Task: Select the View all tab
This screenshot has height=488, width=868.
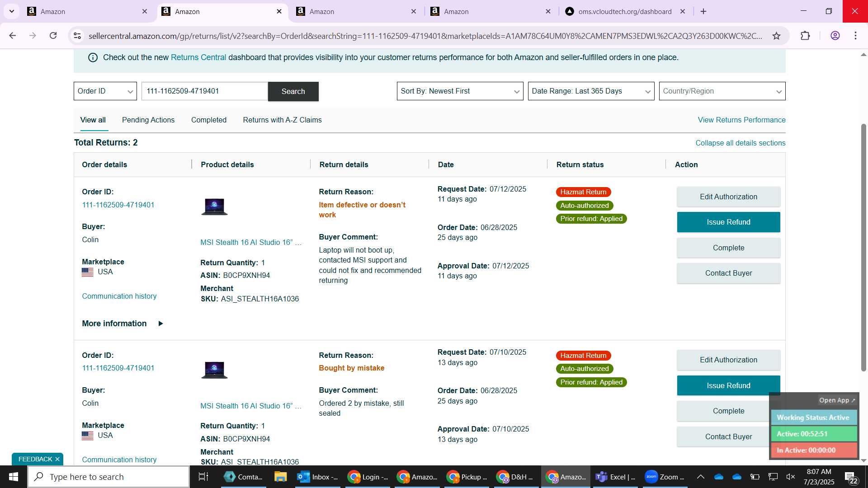Action: [x=93, y=120]
